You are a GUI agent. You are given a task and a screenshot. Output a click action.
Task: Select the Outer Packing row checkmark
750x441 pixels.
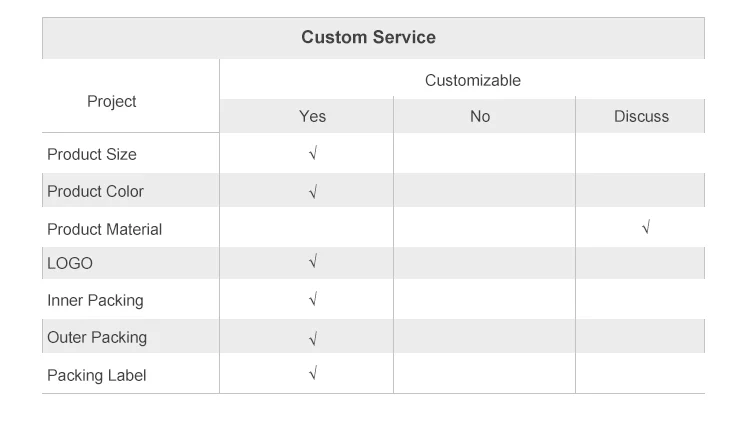313,338
